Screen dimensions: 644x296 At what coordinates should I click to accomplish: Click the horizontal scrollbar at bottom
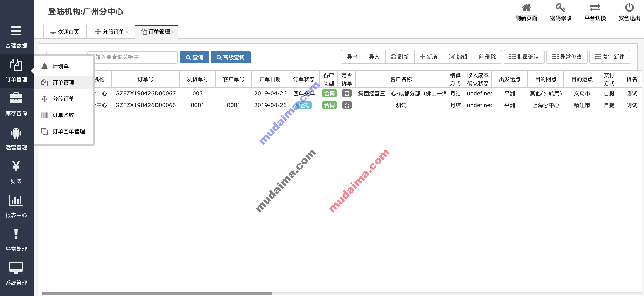(157, 294)
